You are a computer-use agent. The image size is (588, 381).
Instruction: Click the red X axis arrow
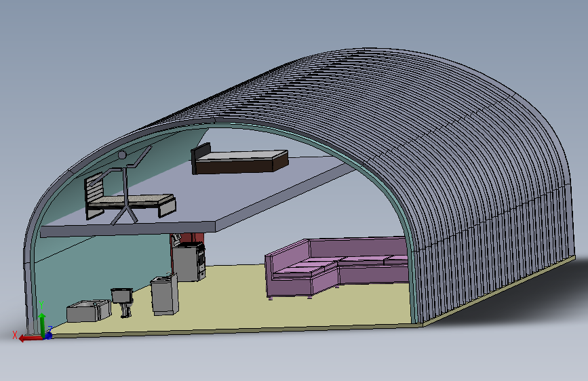click(30, 338)
